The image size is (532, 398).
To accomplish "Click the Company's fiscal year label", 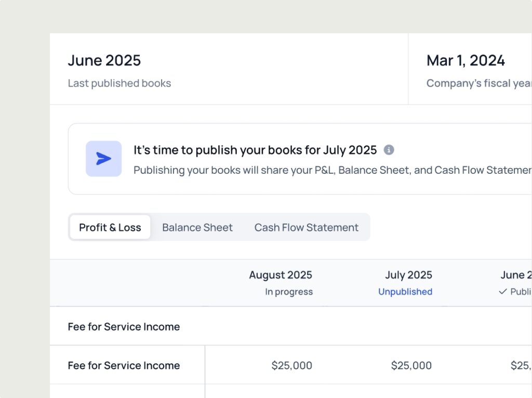I will (x=478, y=83).
